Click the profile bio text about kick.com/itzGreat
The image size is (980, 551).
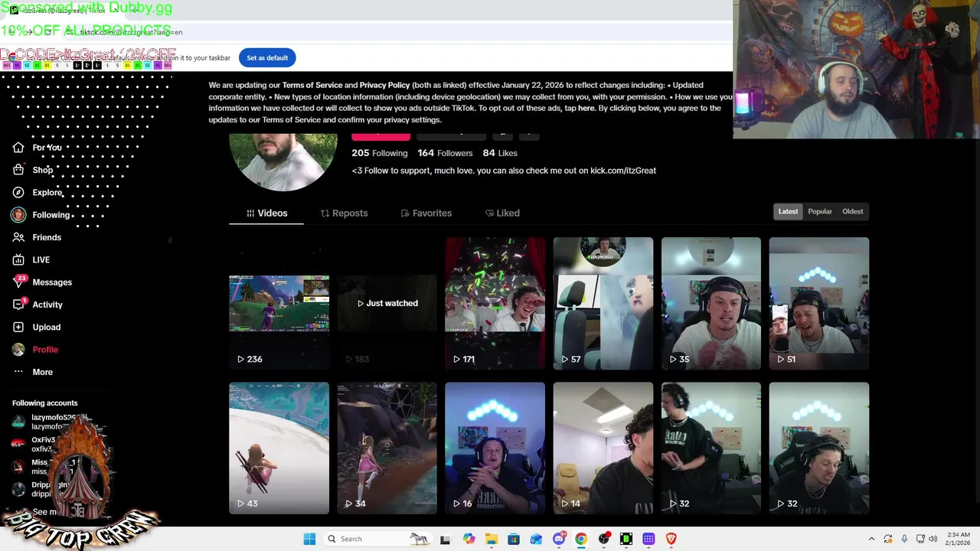(x=504, y=171)
